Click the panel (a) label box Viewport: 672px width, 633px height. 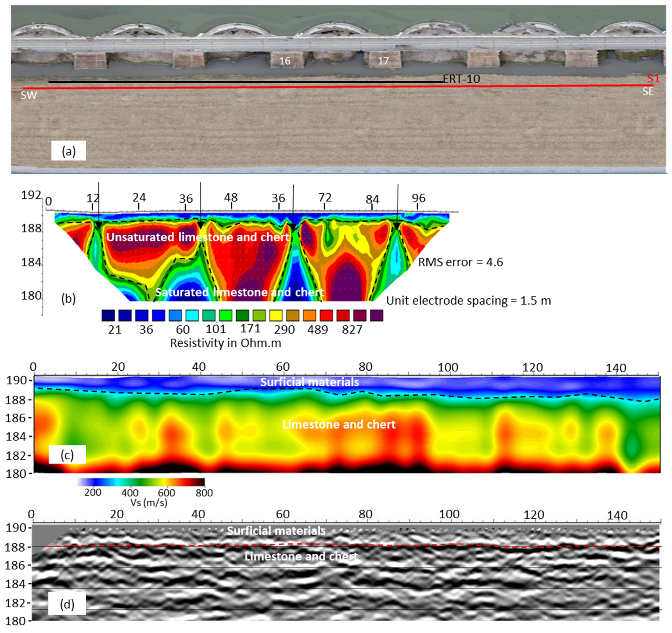(x=69, y=151)
